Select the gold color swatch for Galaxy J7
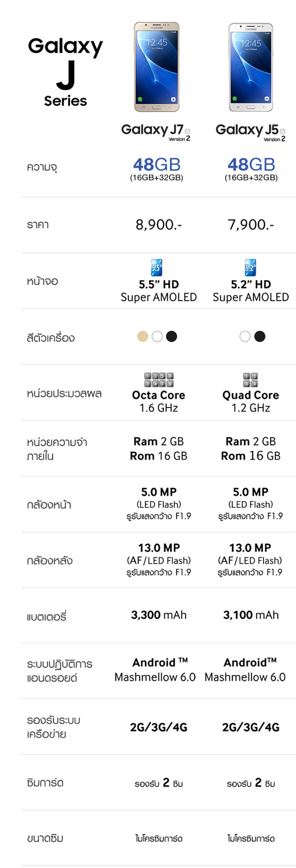Screen dimensions: 296x868 tap(143, 336)
